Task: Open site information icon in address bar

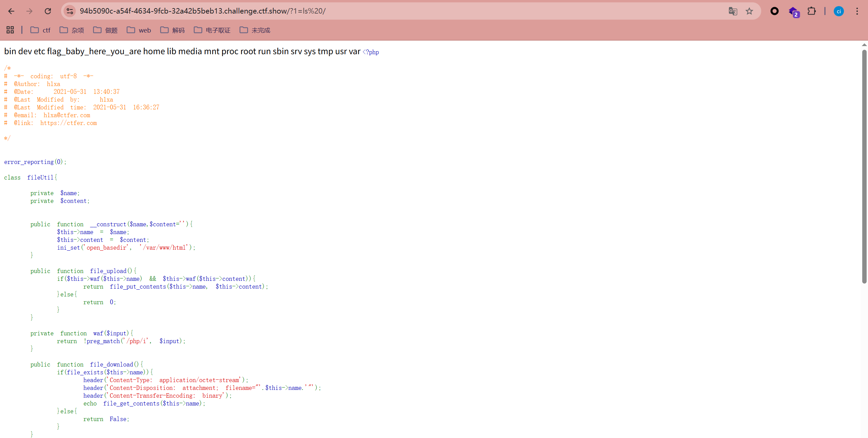Action: [x=70, y=11]
